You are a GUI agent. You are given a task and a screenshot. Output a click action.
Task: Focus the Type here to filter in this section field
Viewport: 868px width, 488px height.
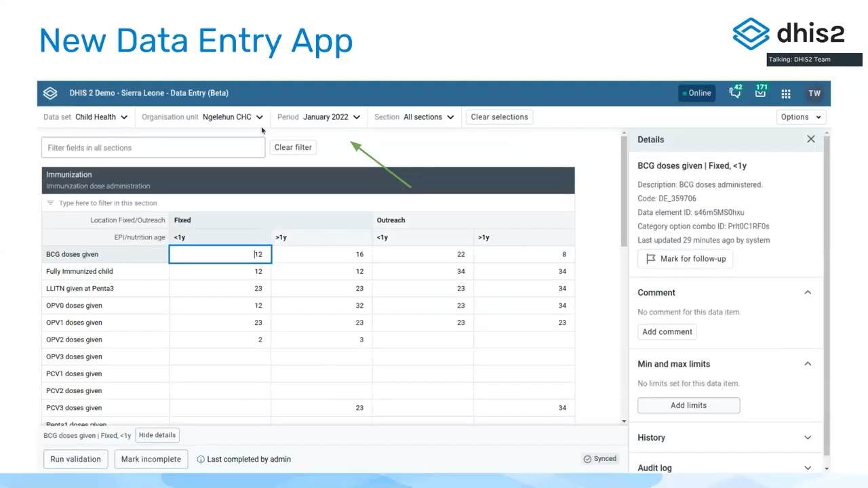308,203
